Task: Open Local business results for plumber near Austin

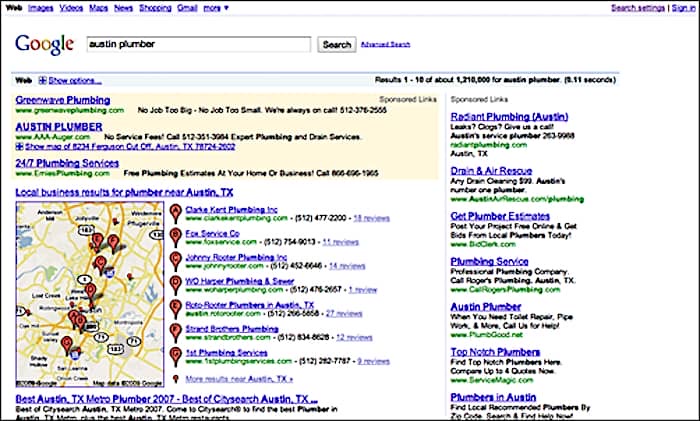Action: [x=124, y=192]
